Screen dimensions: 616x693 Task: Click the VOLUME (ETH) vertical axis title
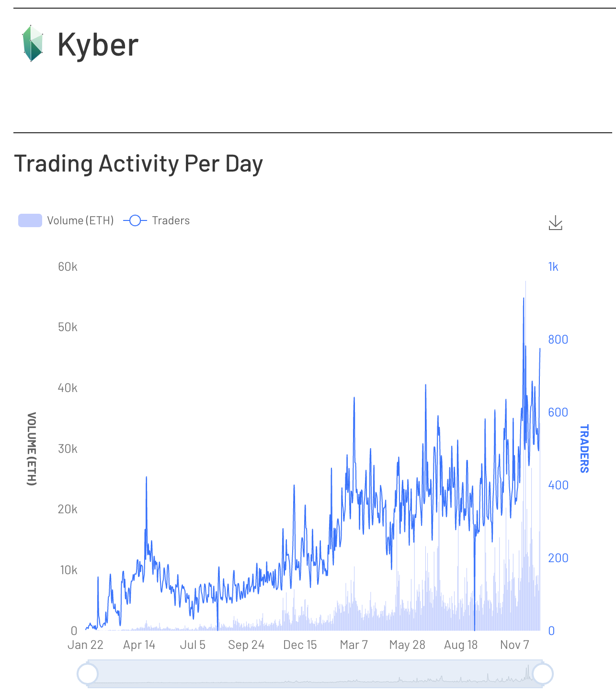(x=31, y=449)
